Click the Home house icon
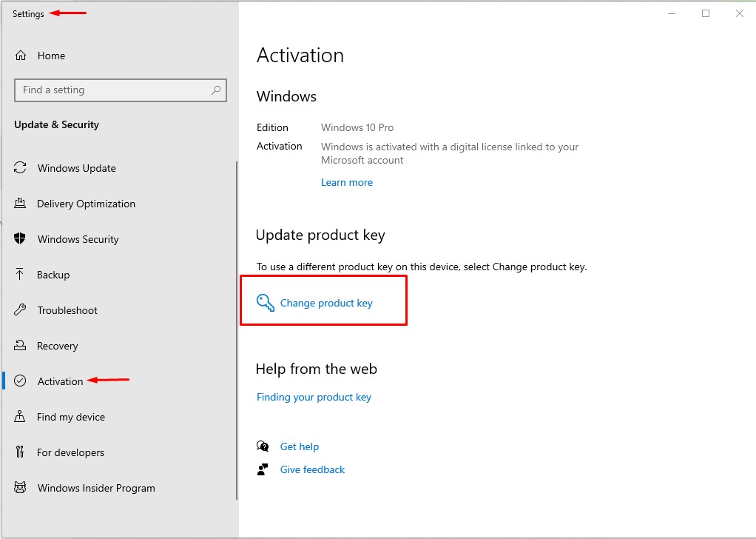 (x=20, y=56)
